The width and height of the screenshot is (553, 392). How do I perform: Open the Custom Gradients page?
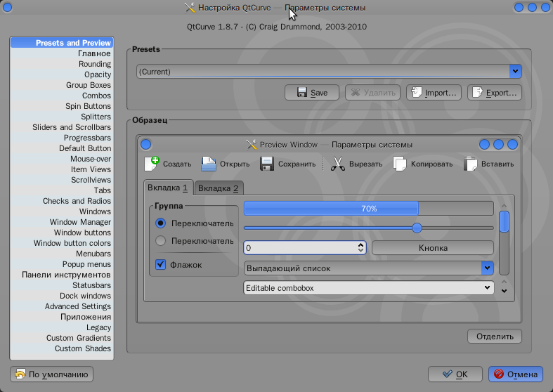tap(62, 338)
